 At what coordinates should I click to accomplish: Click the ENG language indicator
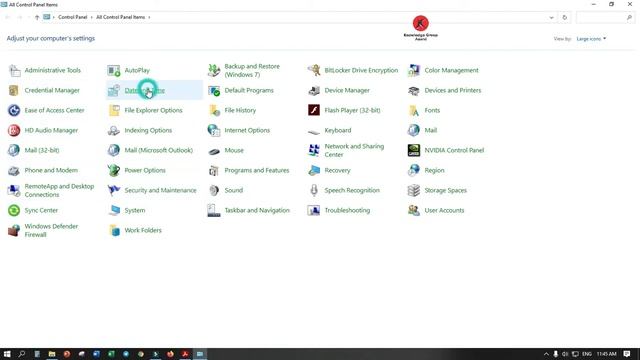pyautogui.click(x=587, y=354)
